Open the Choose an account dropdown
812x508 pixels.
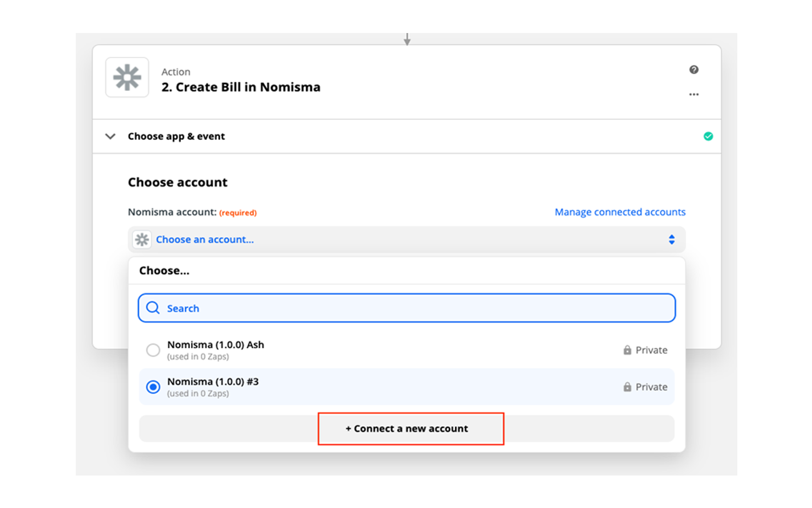click(407, 239)
